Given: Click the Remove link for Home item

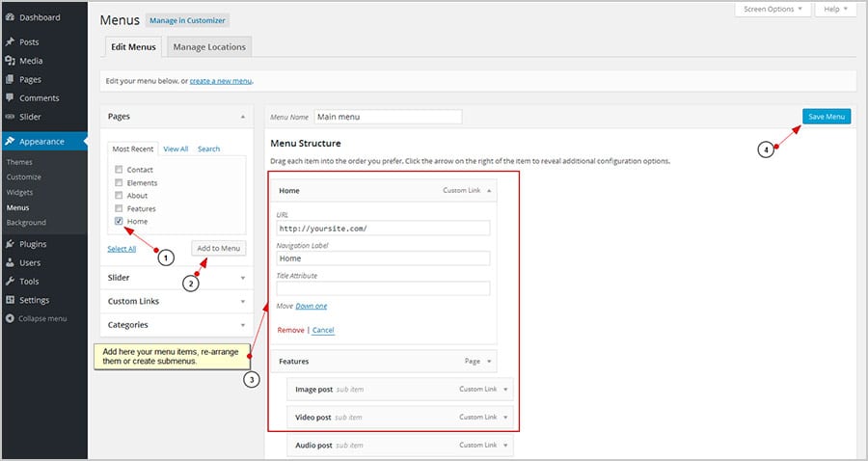Looking at the screenshot, I should (290, 330).
